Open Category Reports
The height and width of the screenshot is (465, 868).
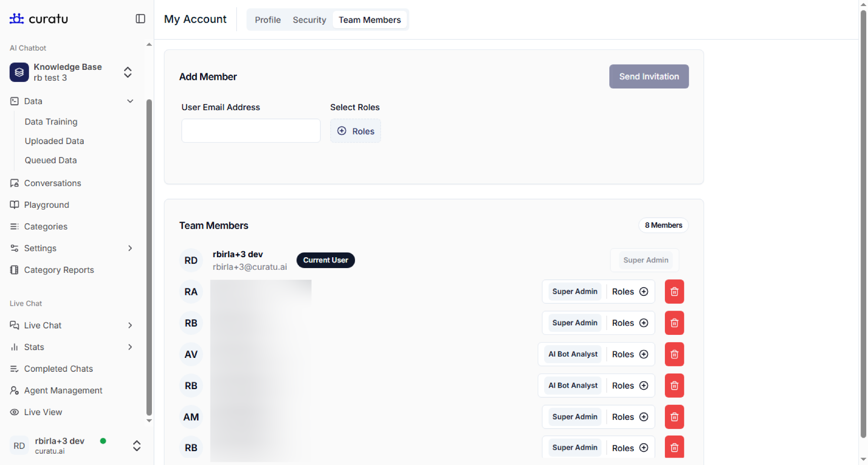tap(59, 270)
